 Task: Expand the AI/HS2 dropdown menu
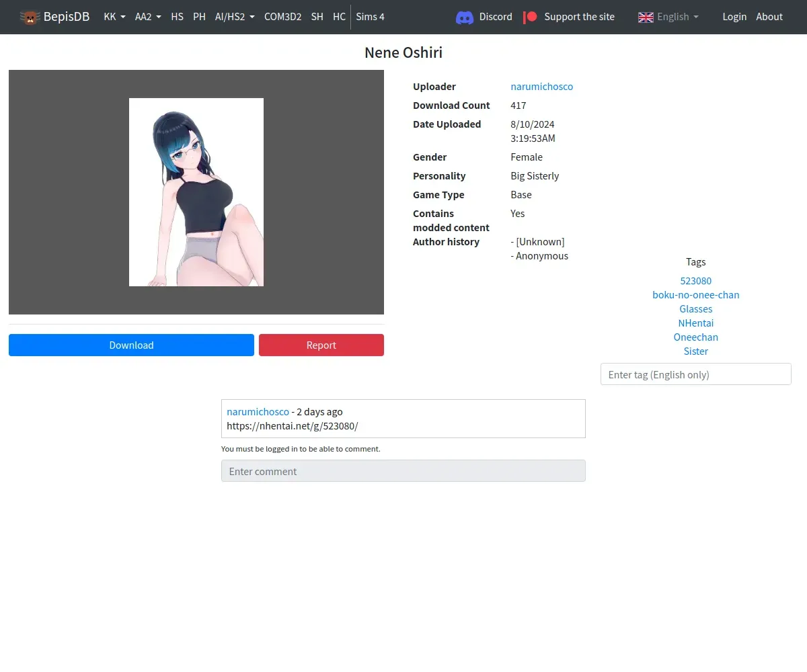(x=235, y=17)
